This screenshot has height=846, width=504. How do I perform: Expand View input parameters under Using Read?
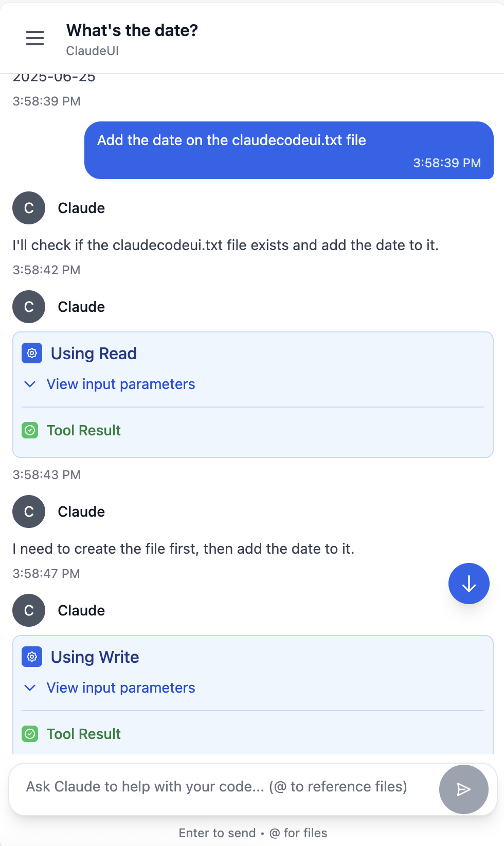click(x=121, y=384)
